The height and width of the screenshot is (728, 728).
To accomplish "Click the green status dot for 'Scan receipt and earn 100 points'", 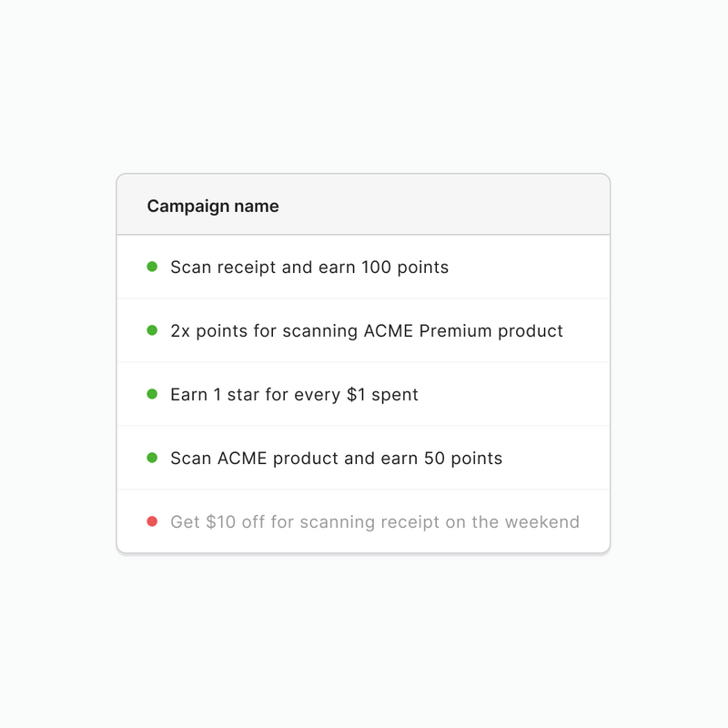I will 154,267.
